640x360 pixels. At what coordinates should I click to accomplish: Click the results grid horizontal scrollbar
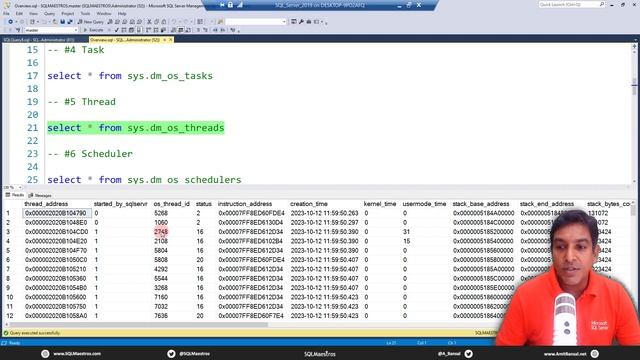pyautogui.click(x=139, y=325)
